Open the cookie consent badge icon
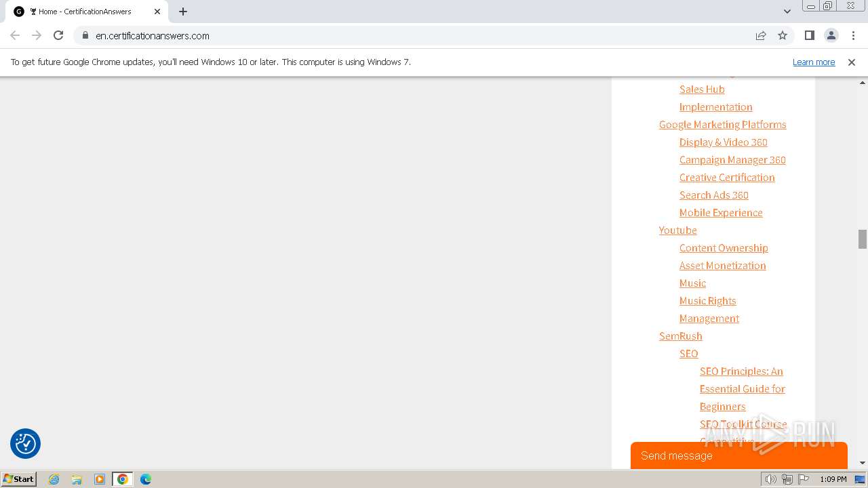The height and width of the screenshot is (488, 868). 25,444
